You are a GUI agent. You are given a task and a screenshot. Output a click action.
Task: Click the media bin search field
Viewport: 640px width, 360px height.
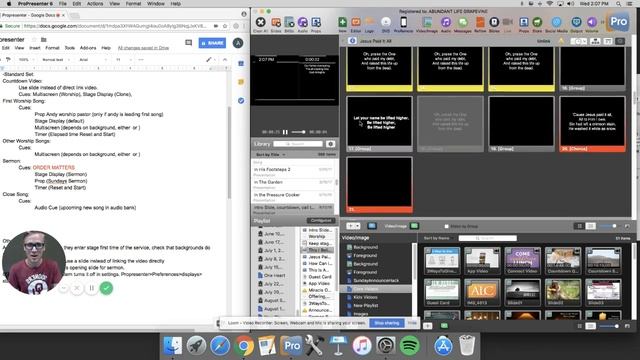[x=488, y=238]
